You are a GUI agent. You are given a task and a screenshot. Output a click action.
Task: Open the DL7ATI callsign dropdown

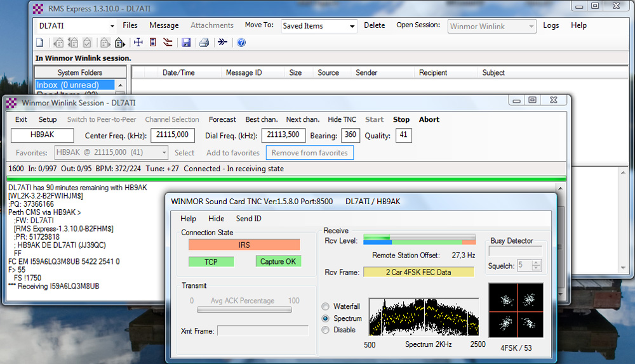112,26
